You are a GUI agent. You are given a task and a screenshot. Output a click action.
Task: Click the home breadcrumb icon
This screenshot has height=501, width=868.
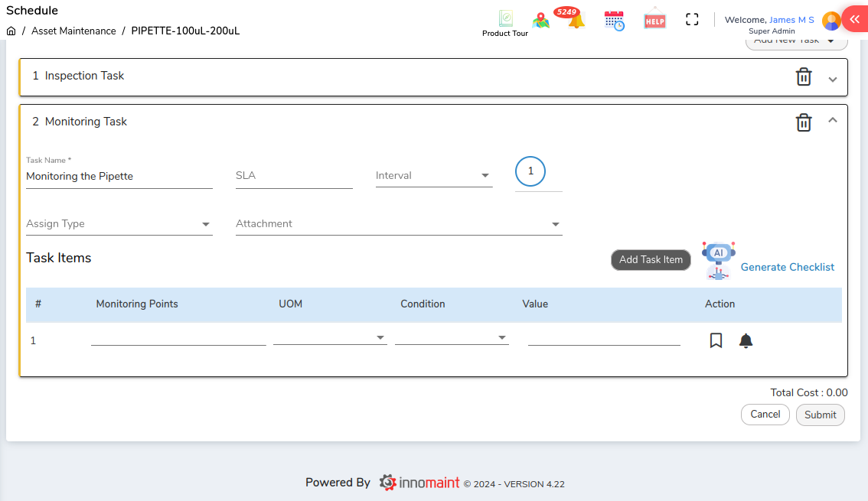click(x=11, y=31)
